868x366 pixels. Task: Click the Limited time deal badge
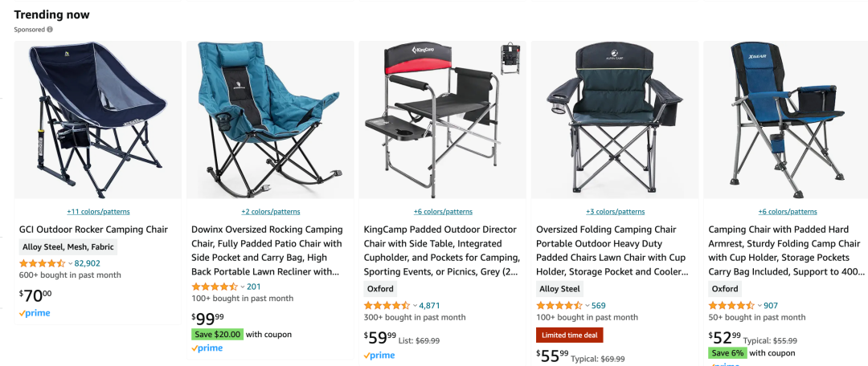pyautogui.click(x=569, y=335)
